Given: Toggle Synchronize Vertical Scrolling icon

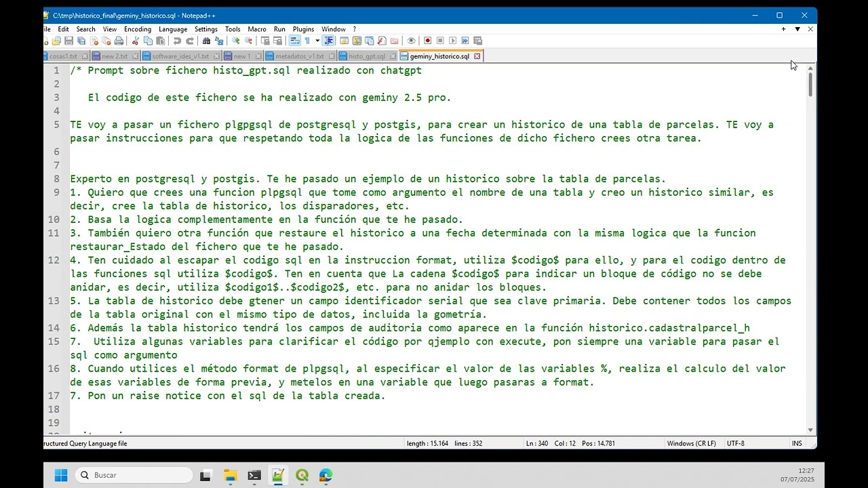Looking at the screenshot, I should (x=264, y=41).
